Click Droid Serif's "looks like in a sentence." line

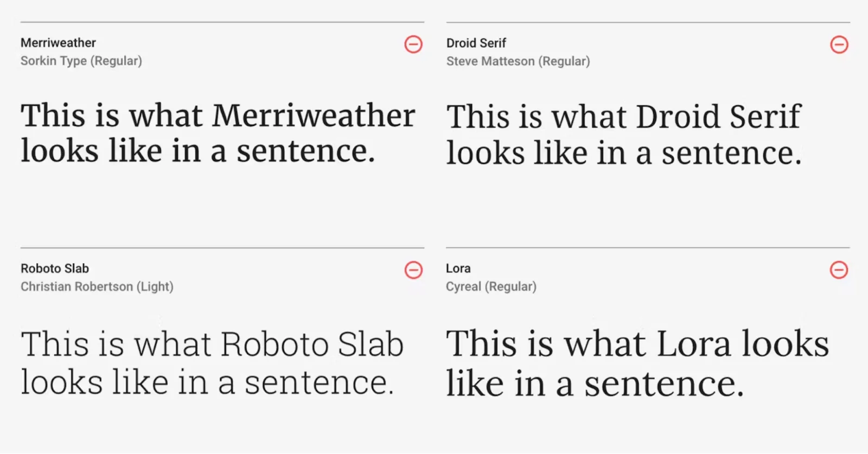[624, 153]
